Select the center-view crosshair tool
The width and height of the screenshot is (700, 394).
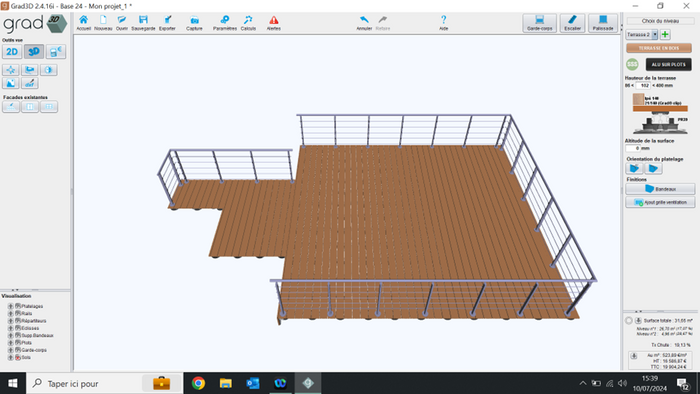point(11,70)
